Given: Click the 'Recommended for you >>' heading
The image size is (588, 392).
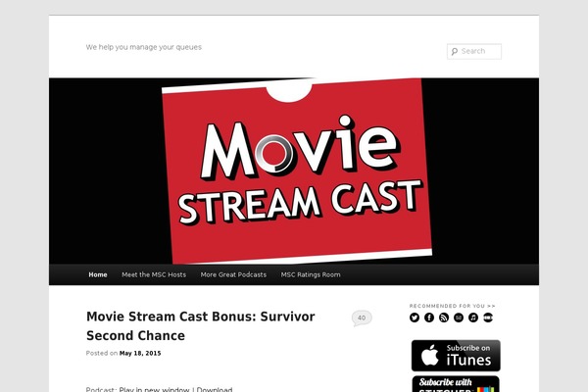Looking at the screenshot, I should [x=452, y=306].
